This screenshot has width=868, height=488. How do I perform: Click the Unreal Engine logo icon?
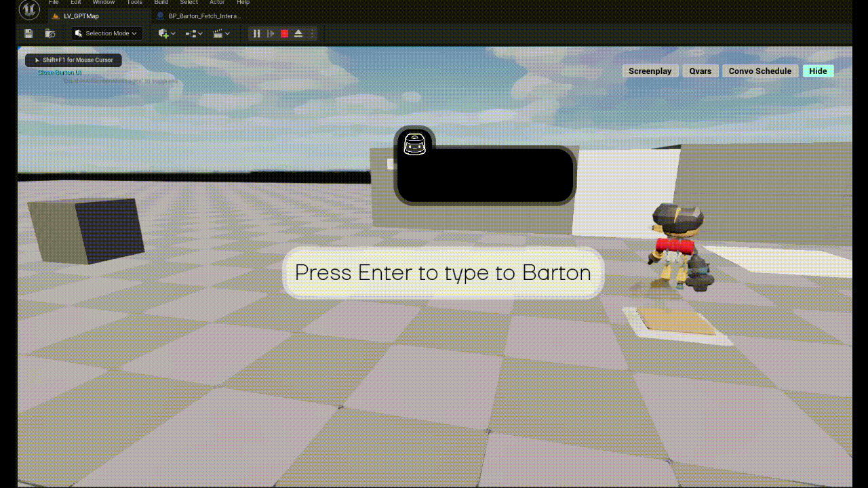29,9
